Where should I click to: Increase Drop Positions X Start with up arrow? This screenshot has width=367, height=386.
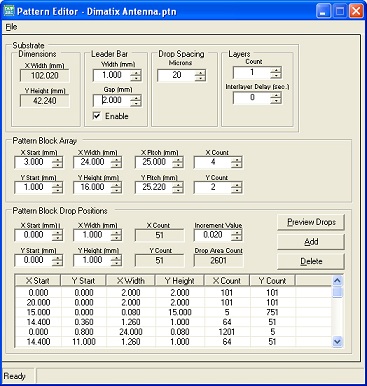(x=58, y=232)
